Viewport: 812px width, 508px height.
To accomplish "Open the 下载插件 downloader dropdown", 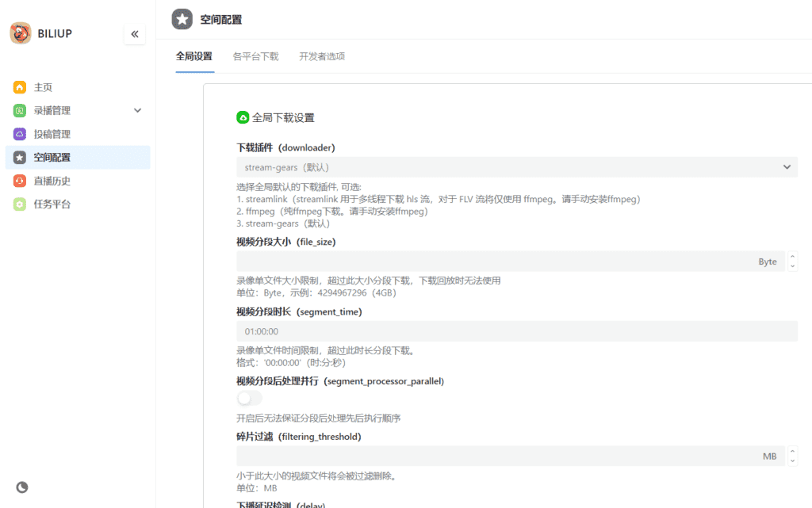I will (516, 167).
